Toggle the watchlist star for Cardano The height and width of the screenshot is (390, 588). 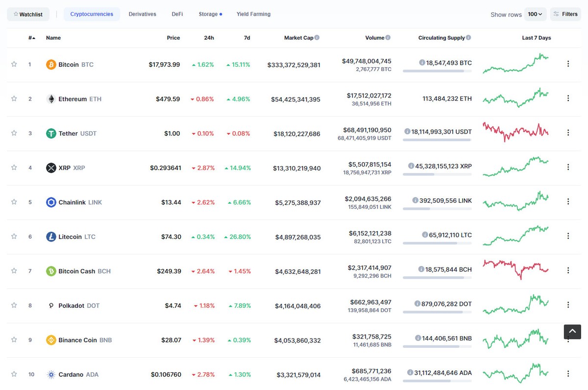coord(14,374)
